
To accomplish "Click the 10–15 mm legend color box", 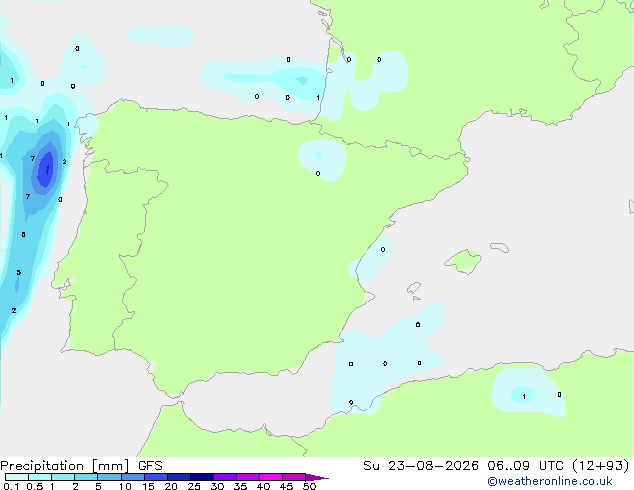I will pos(133,477).
